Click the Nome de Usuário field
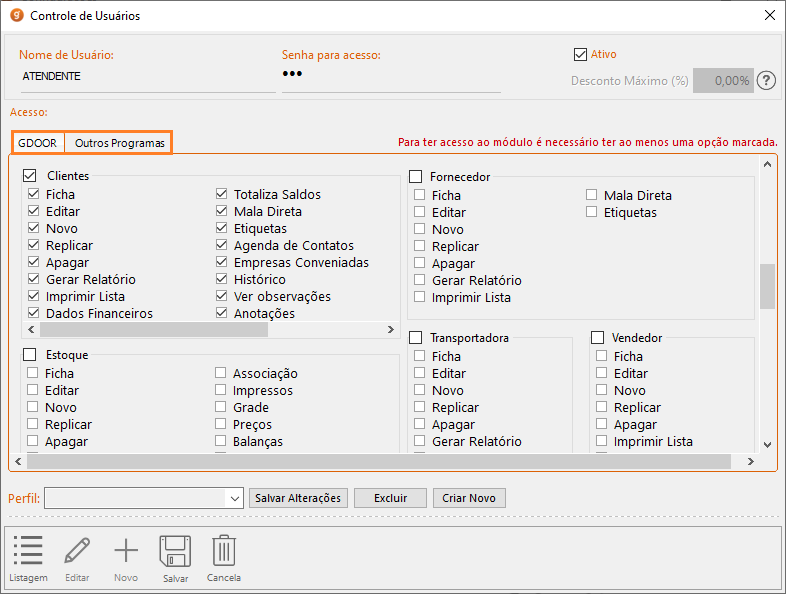The height and width of the screenshot is (594, 786). (x=148, y=77)
